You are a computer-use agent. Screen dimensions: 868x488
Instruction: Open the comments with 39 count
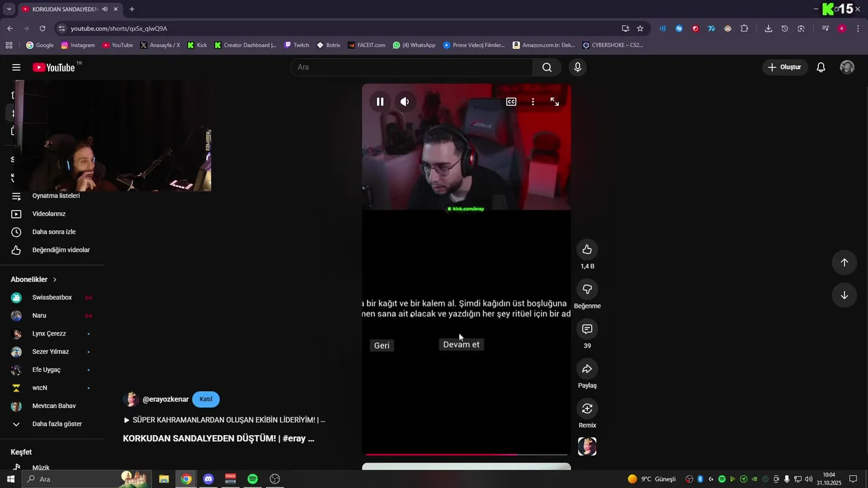pos(587,329)
